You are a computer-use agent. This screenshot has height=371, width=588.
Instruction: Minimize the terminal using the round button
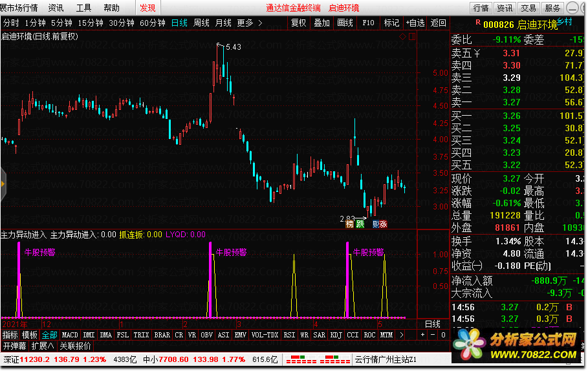pos(572,8)
